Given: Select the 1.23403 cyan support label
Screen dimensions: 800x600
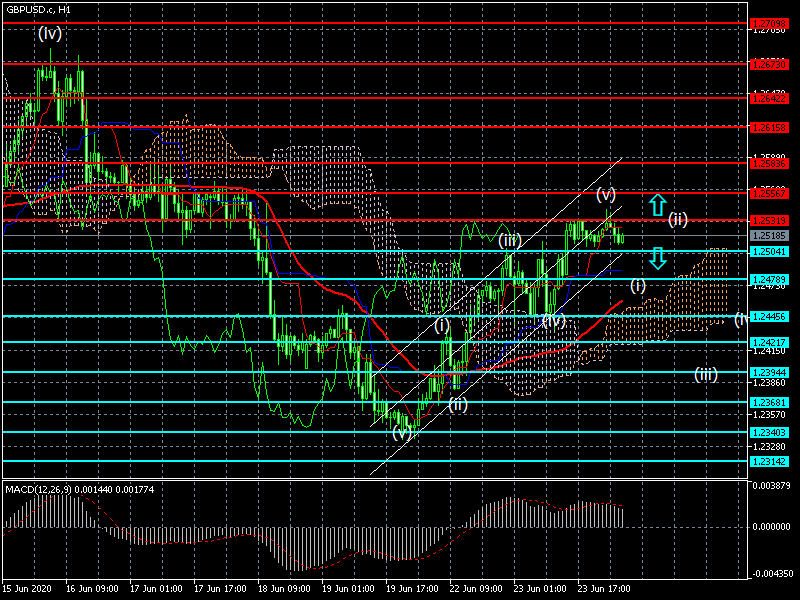Looking at the screenshot, I should pos(768,432).
